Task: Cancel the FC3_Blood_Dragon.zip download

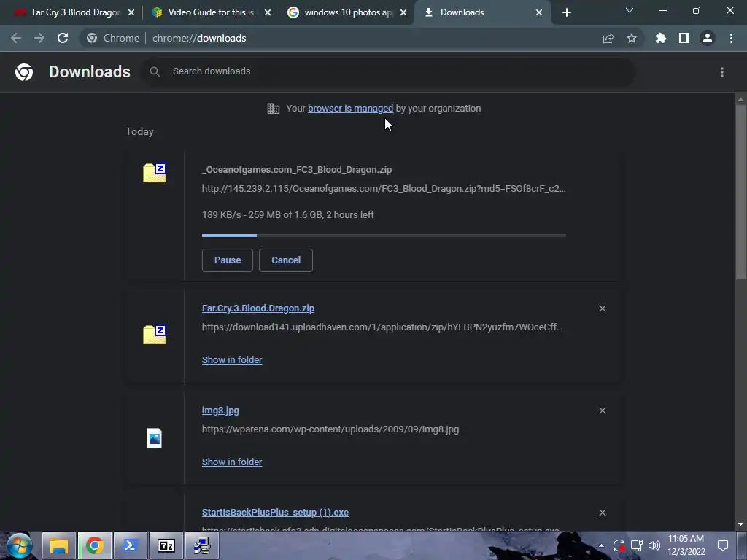Action: click(x=286, y=260)
